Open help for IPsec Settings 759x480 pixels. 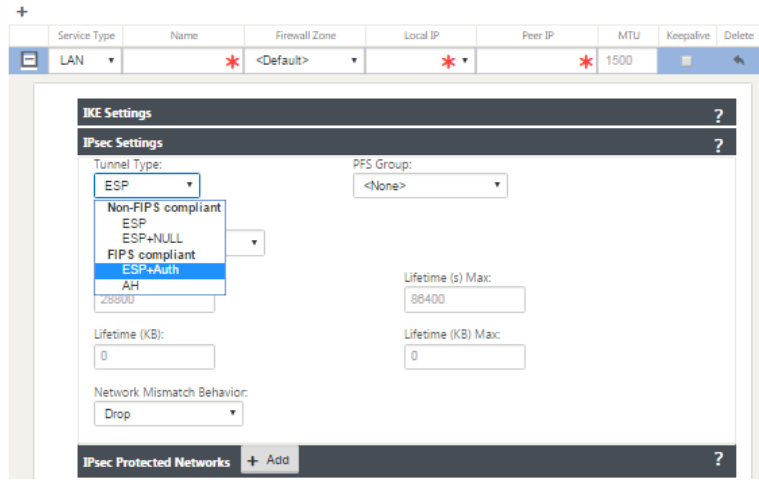click(x=717, y=144)
